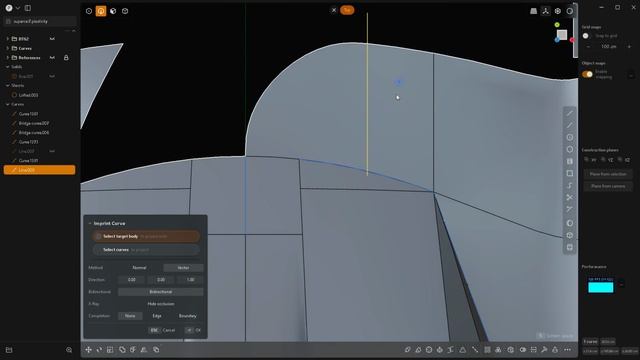Activate the Rotate tool in bottom toolbar
640x360 pixels.
coord(99,350)
